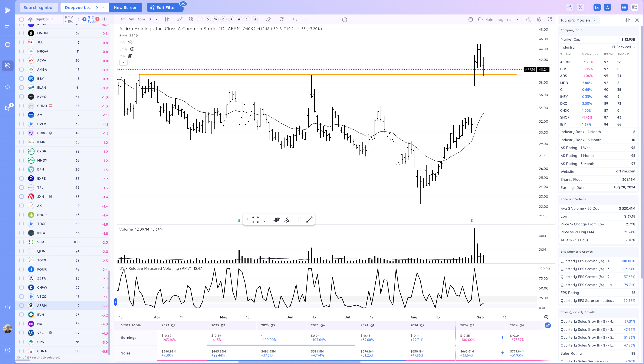Click the Search symbol input field
Image resolution: width=644 pixels, height=364 pixels.
point(39,7)
